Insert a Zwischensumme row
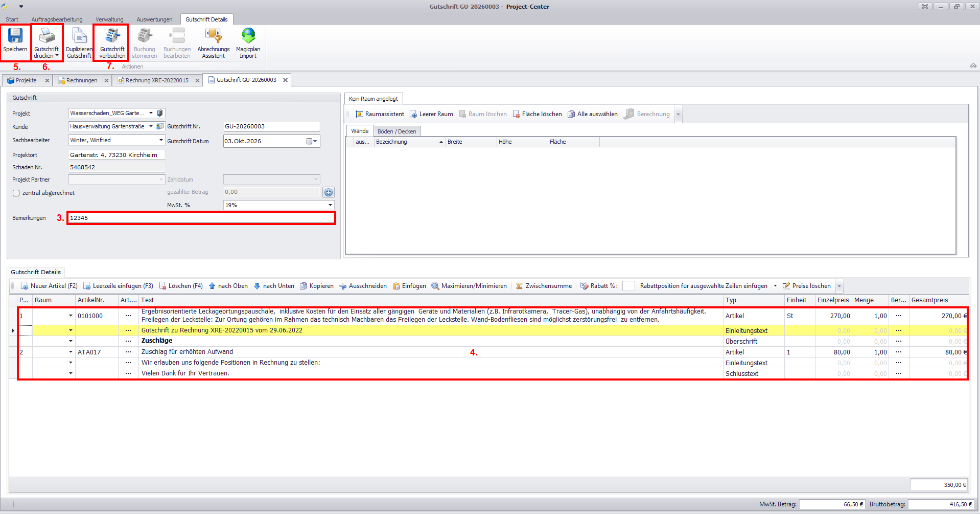The image size is (980, 514). tap(544, 286)
